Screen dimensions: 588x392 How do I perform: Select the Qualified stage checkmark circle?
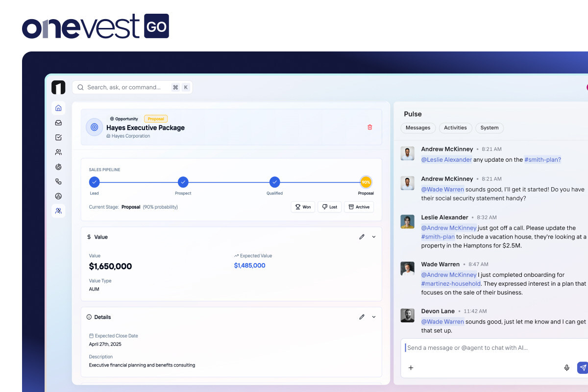pos(274,182)
